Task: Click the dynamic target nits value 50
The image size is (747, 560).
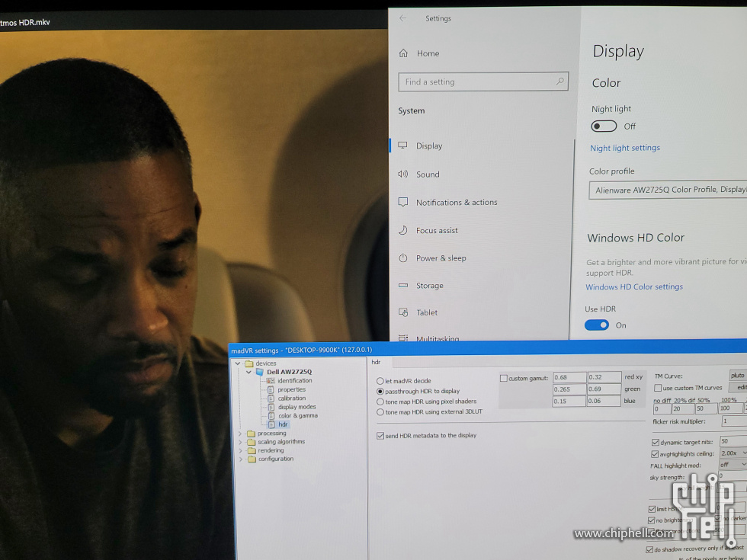Action: (x=733, y=441)
